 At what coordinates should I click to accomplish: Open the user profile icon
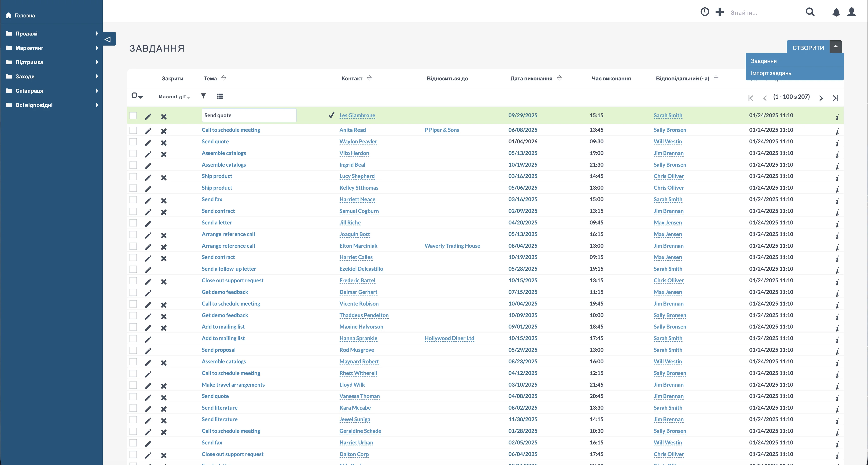pos(851,12)
